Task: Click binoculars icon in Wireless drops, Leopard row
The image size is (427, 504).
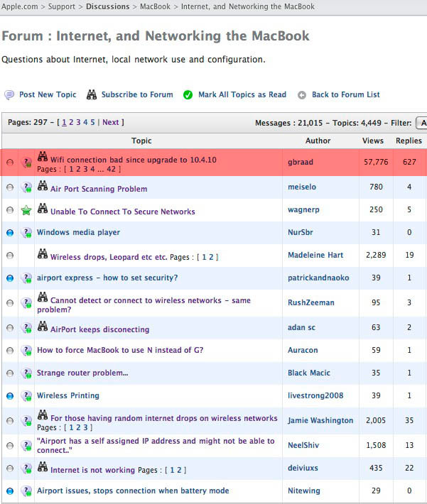Action: coord(43,254)
